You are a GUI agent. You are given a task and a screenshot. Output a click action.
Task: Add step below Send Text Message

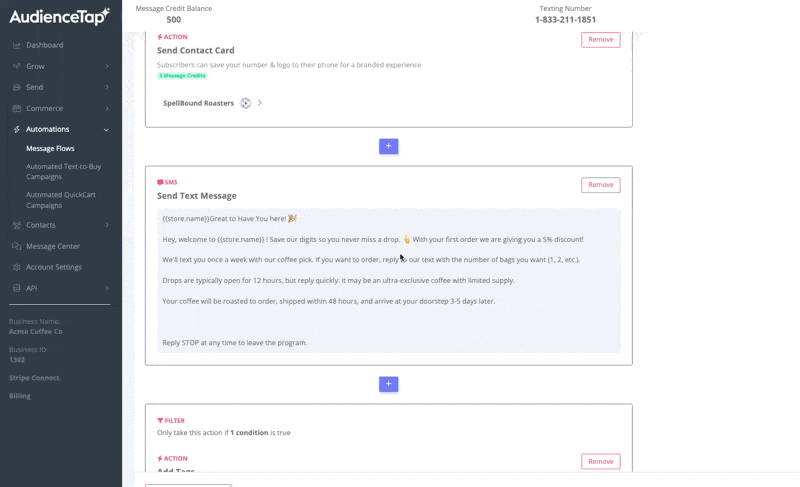pos(389,384)
